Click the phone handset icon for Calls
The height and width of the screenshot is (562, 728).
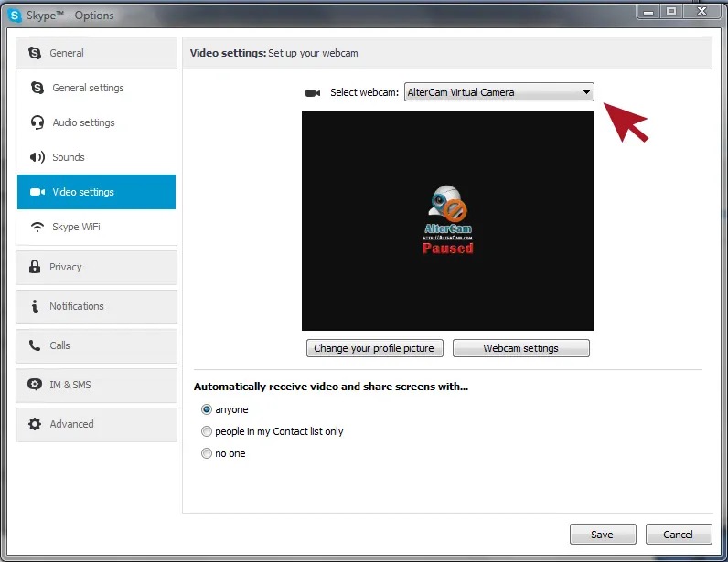[35, 345]
